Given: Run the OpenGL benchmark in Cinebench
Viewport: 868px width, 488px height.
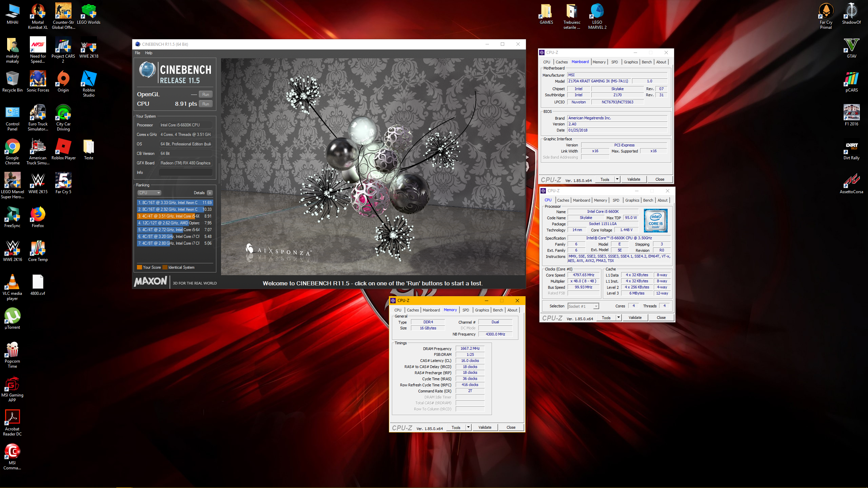Looking at the screenshot, I should (x=205, y=95).
